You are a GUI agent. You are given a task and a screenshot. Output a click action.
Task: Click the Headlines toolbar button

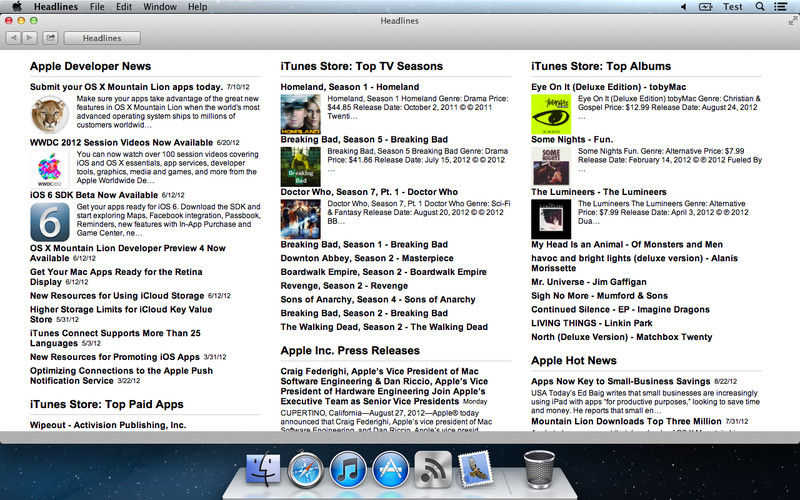[x=102, y=38]
